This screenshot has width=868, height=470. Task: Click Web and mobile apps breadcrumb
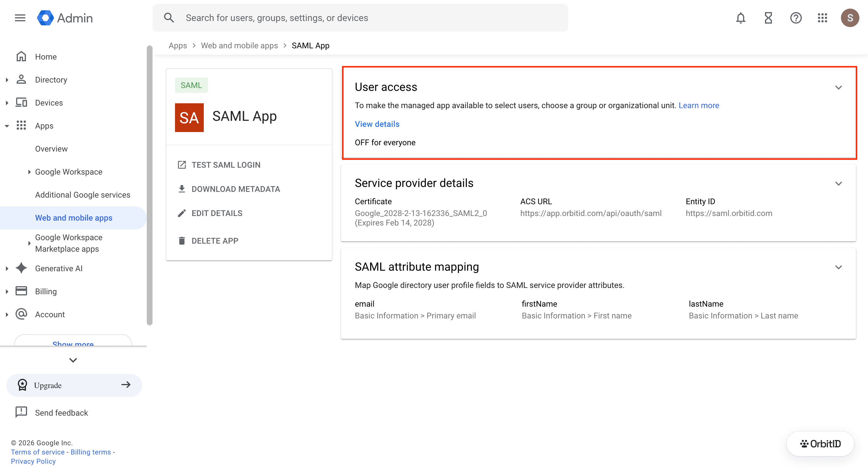pyautogui.click(x=239, y=45)
